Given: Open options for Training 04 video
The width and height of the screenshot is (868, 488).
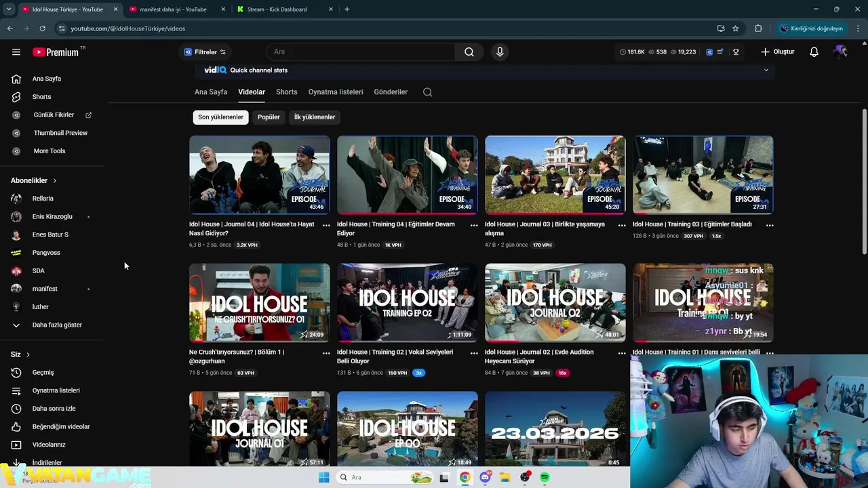Looking at the screenshot, I should pyautogui.click(x=474, y=225).
